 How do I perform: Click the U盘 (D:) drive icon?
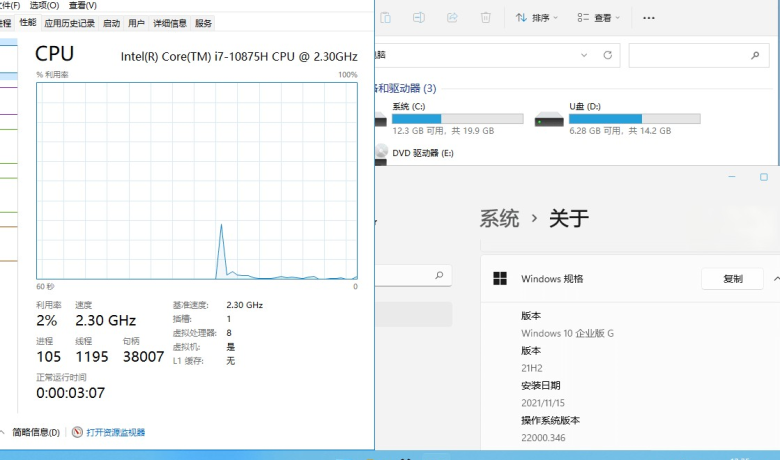(x=549, y=120)
